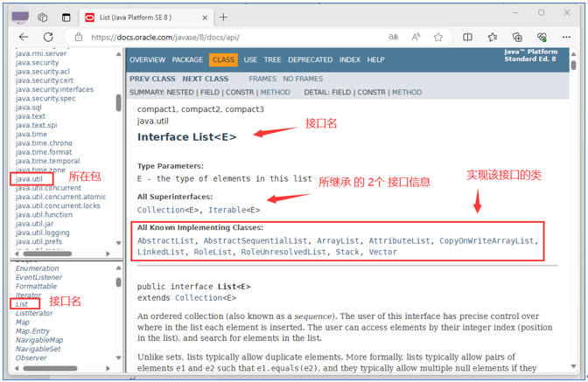This screenshot has height=382, width=588.
Task: Open the Map.Entry entry in the class list
Action: click(x=32, y=331)
